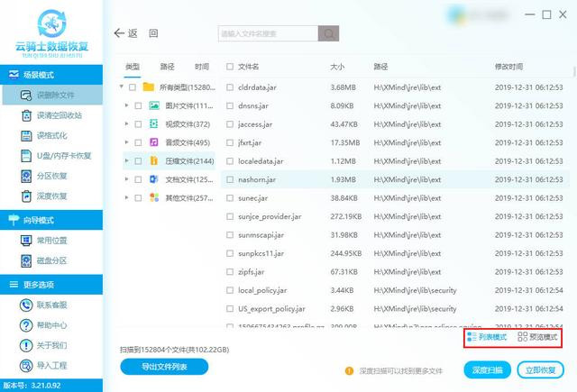Expand the 图片文件 tree node

tap(126, 105)
